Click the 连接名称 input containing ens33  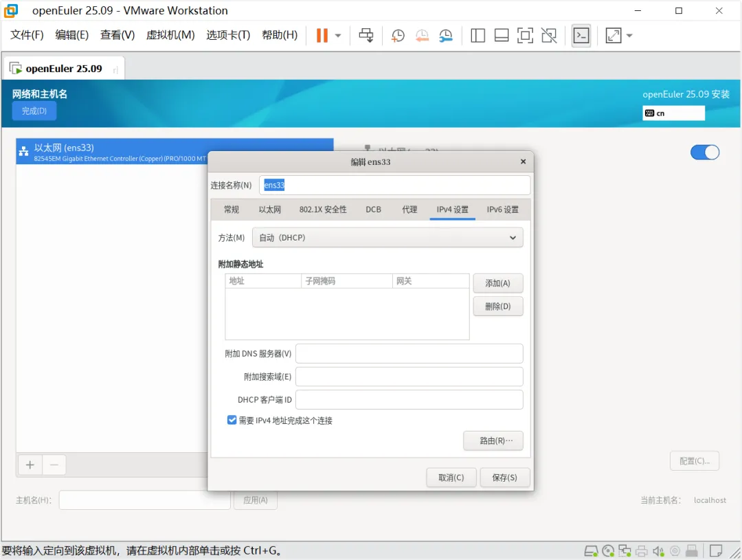(x=394, y=185)
